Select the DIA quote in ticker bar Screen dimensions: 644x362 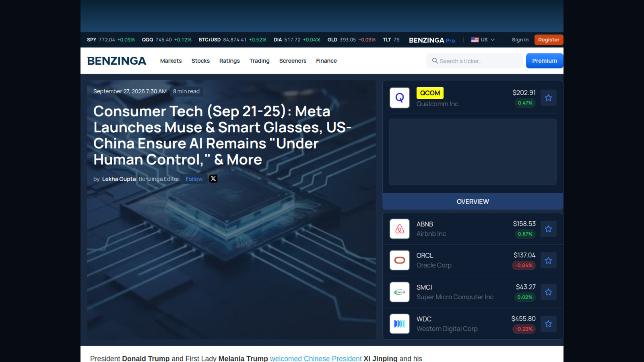coord(297,40)
